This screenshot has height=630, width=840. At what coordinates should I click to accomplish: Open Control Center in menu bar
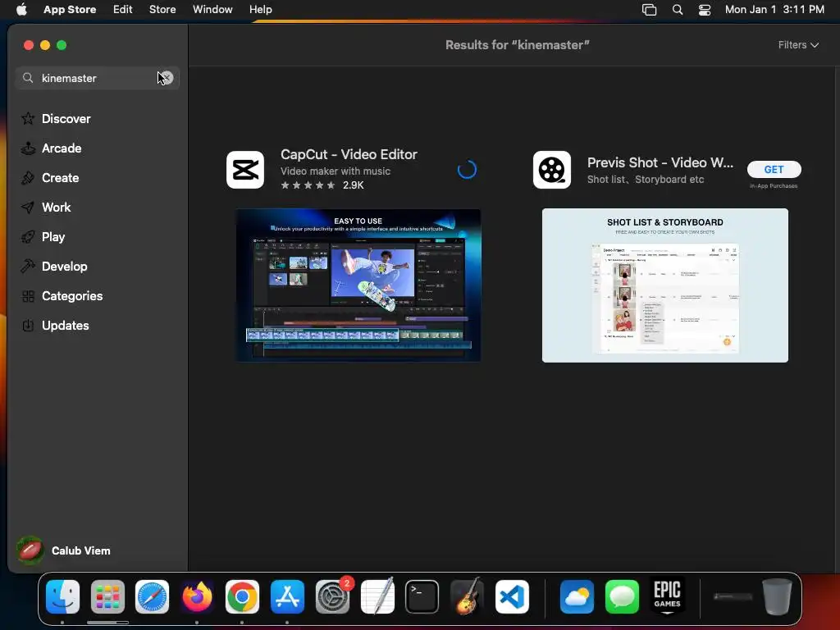[x=705, y=10]
